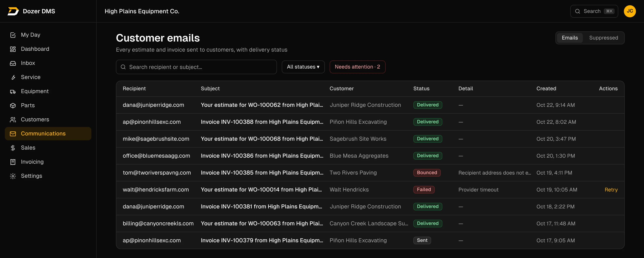Click the Customers people icon

tap(13, 120)
